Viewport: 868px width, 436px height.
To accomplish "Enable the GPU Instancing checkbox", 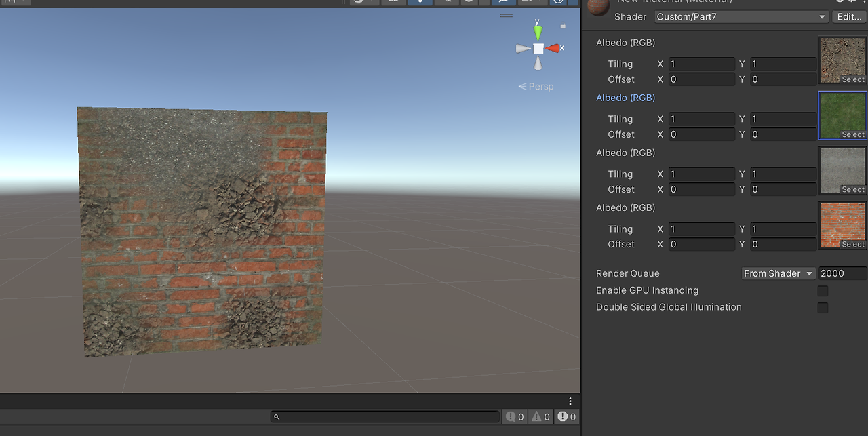I will tap(823, 291).
